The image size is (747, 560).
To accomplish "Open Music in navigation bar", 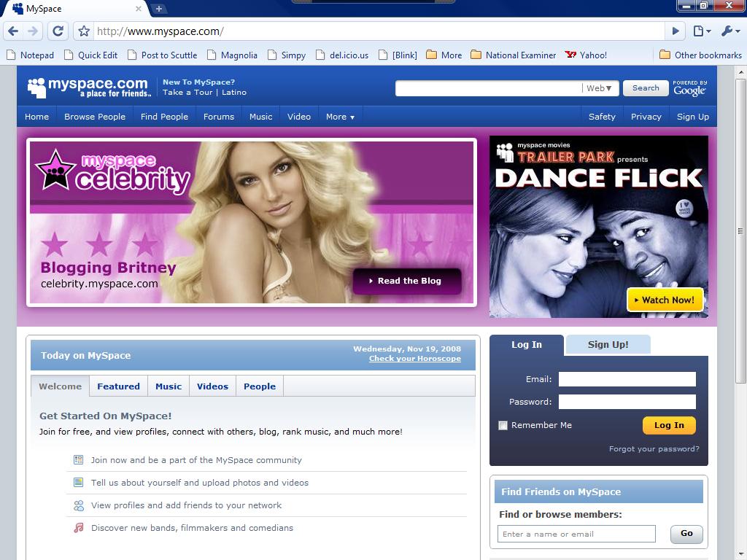I will pos(260,117).
